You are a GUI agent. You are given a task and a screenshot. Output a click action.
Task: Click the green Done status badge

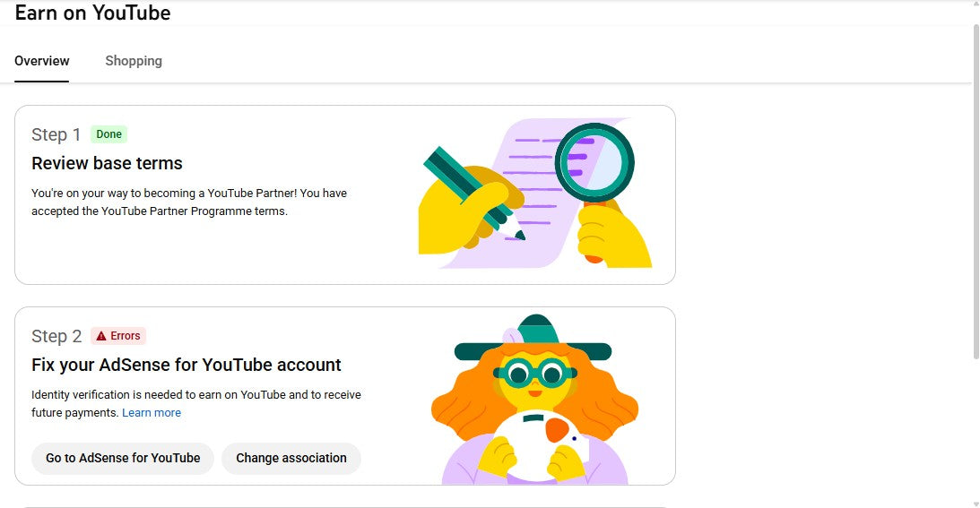[x=108, y=134]
